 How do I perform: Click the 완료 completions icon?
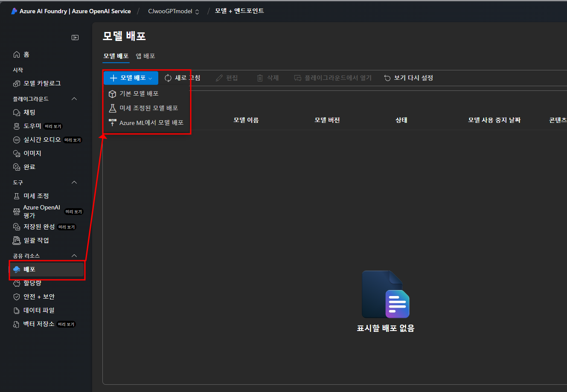click(x=17, y=167)
